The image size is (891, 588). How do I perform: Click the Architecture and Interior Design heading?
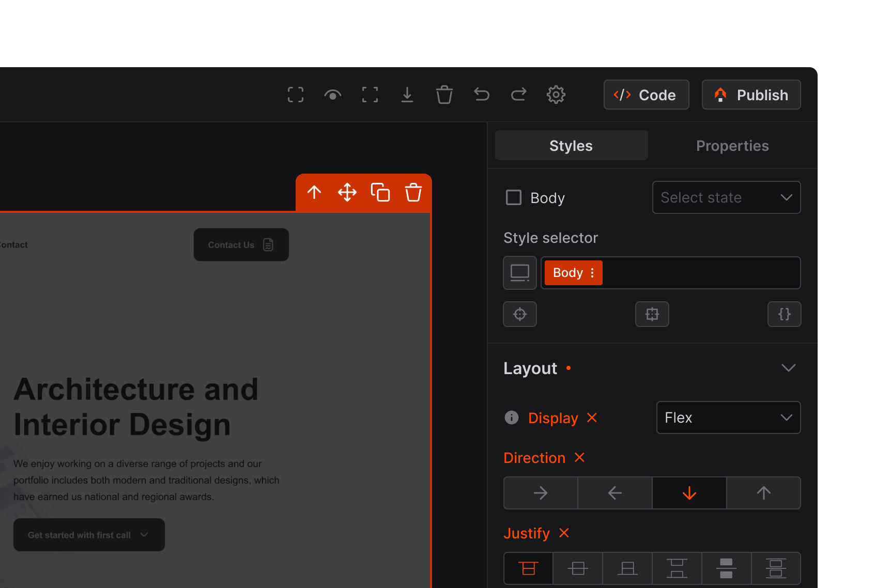[x=136, y=407]
